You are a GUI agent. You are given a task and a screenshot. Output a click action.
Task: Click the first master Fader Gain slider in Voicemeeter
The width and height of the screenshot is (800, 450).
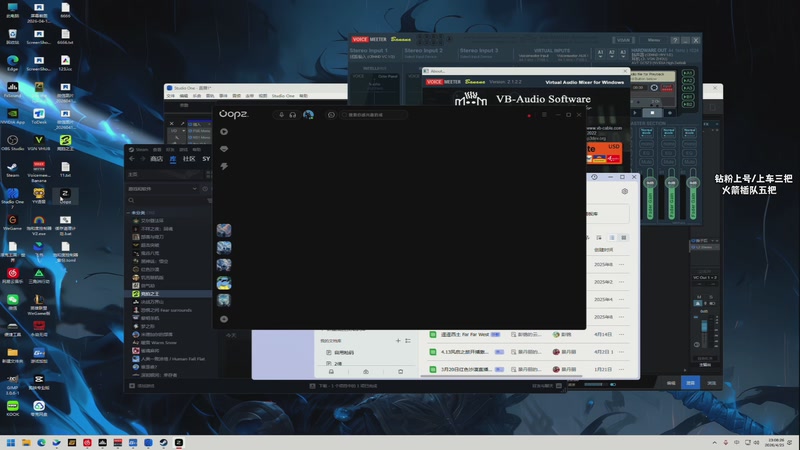650,195
